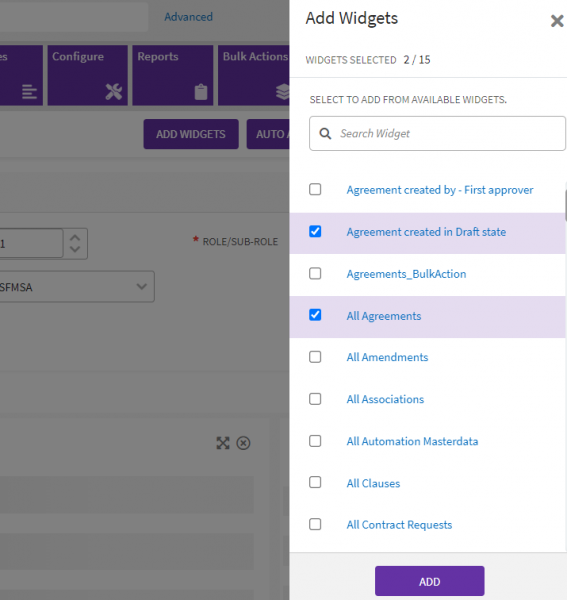Tick the All Clauses checkbox

(x=315, y=483)
